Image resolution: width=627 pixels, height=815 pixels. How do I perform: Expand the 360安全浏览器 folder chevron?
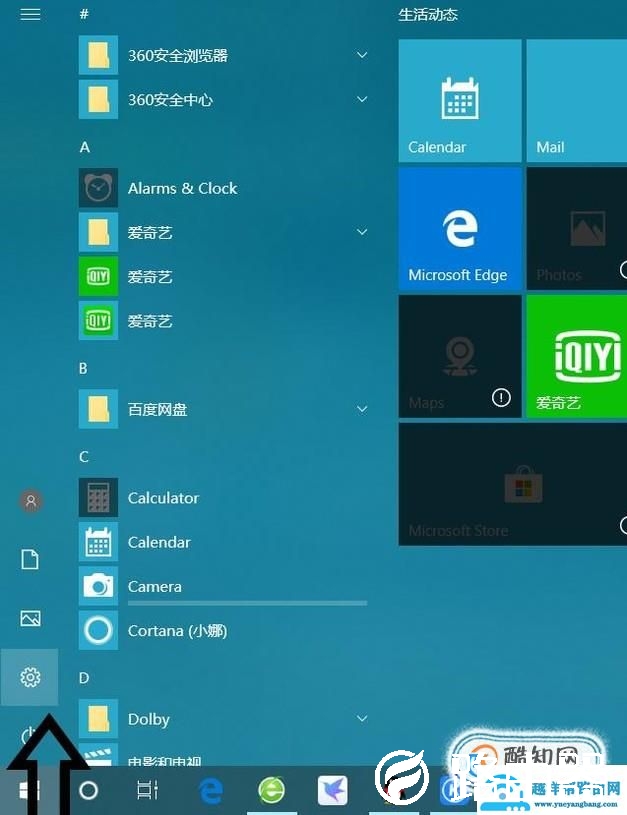point(362,55)
